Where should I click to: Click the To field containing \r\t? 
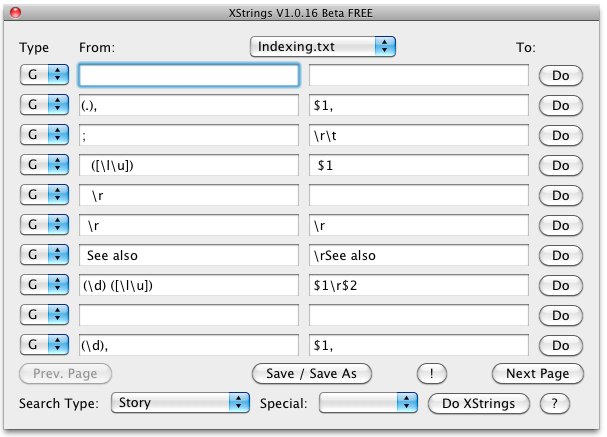click(418, 135)
